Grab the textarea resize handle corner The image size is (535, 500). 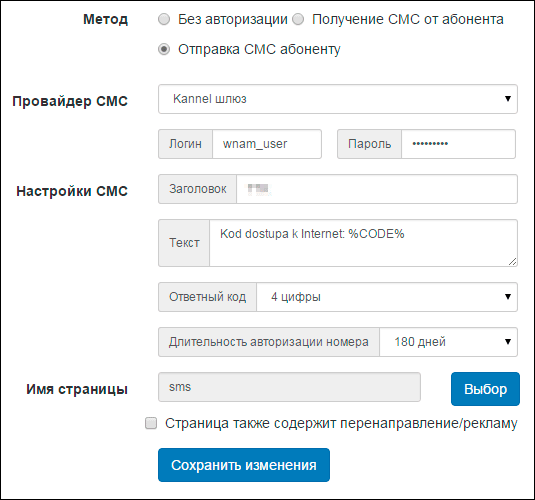tap(512, 261)
